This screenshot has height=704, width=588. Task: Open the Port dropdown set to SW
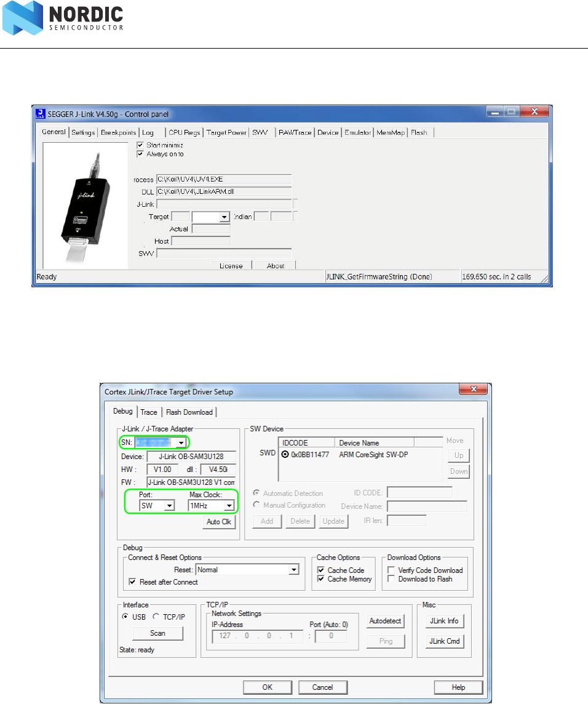(169, 506)
